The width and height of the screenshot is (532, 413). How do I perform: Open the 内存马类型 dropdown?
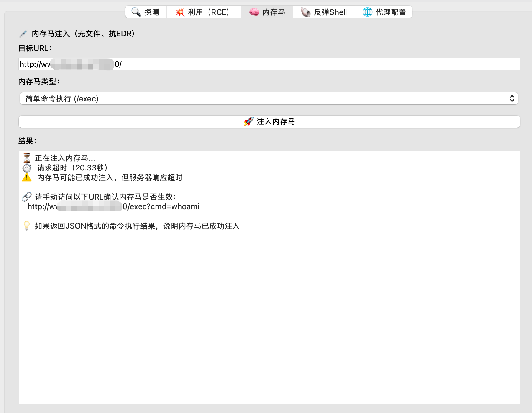pos(268,98)
